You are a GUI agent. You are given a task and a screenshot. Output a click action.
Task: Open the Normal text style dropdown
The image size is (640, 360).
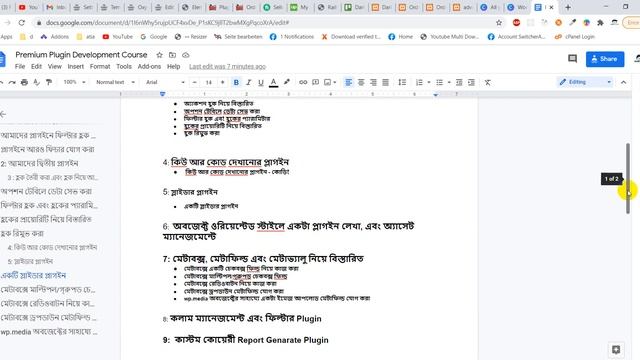tap(115, 82)
